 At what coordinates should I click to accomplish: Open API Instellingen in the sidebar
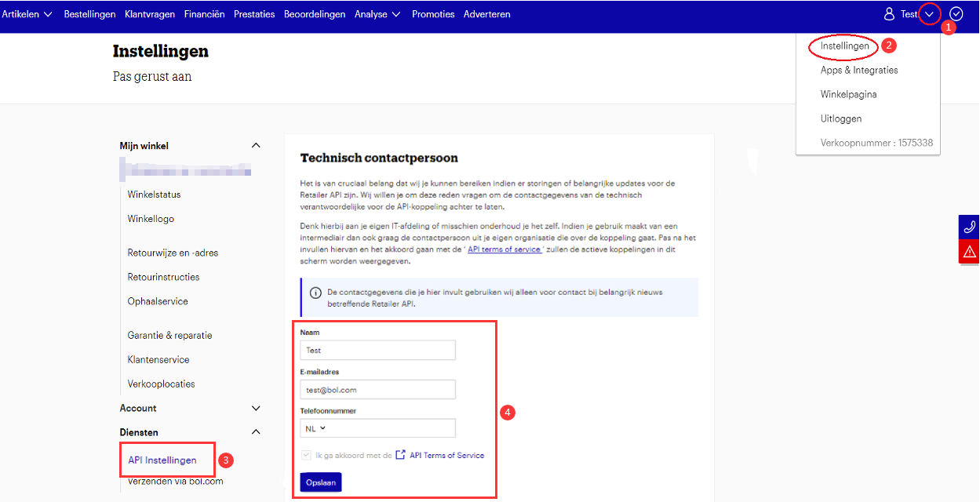[x=162, y=460]
